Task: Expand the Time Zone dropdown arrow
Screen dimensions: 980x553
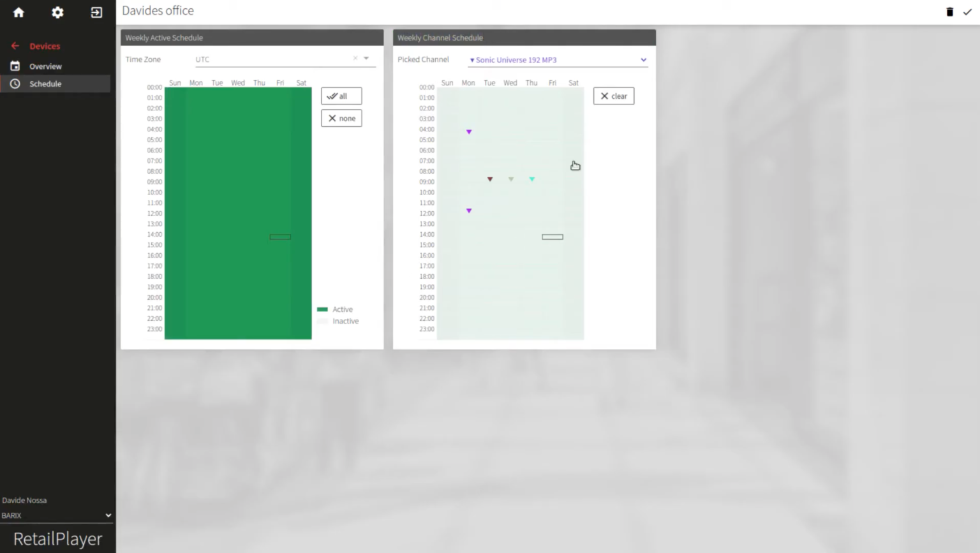Action: pyautogui.click(x=366, y=59)
